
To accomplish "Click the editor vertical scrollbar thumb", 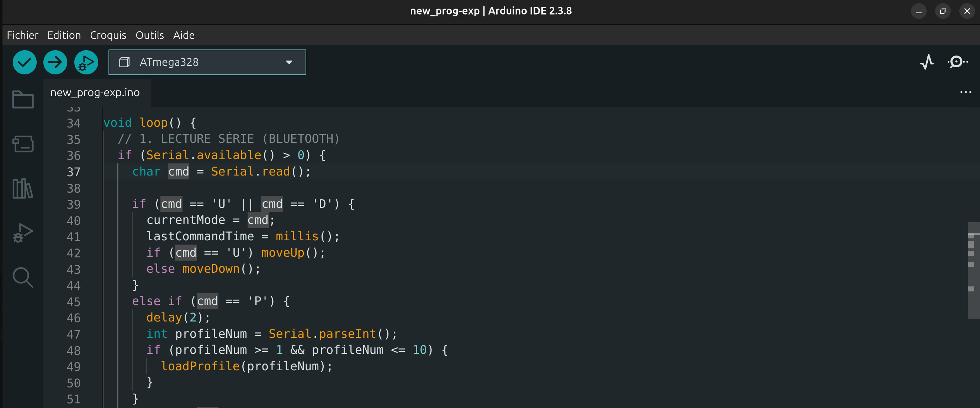I will [x=974, y=271].
